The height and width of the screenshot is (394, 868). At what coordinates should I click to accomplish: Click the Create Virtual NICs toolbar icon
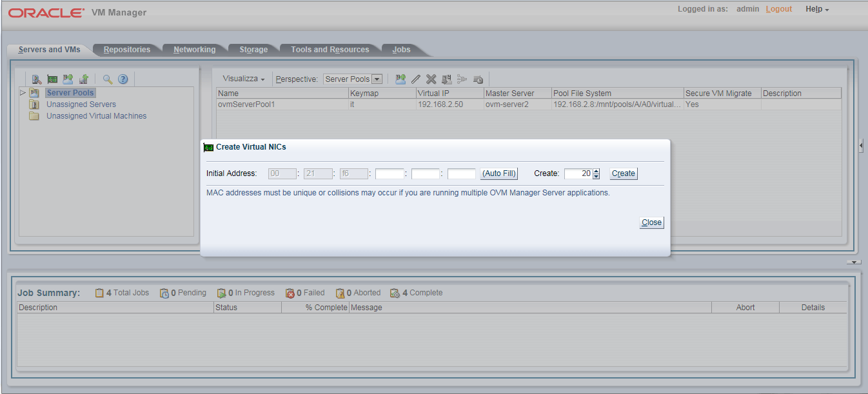(x=52, y=79)
